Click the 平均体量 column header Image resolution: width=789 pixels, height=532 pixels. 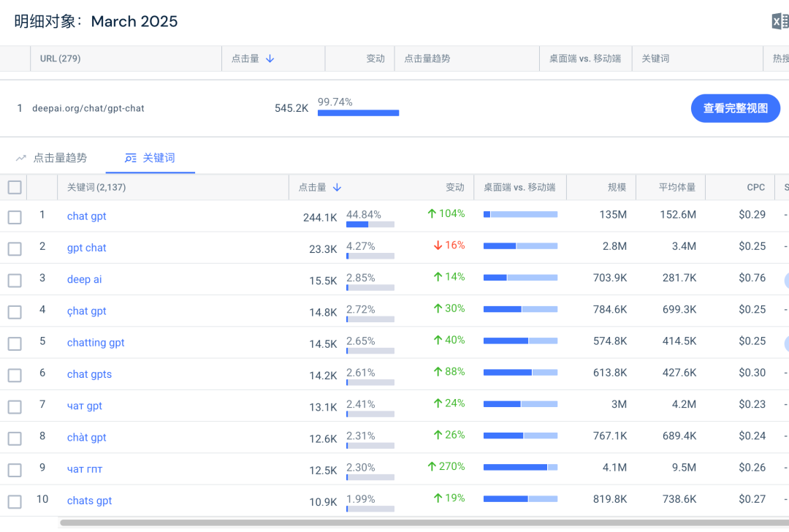tap(671, 188)
